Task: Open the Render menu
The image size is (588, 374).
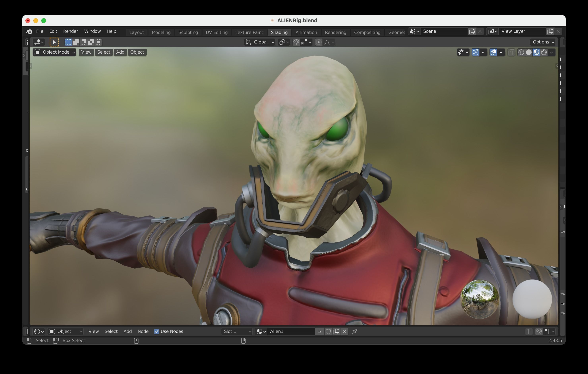Action: pos(71,31)
